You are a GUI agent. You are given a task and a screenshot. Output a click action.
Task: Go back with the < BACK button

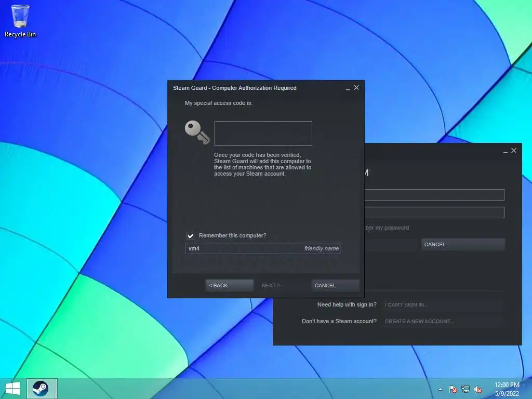tap(229, 285)
